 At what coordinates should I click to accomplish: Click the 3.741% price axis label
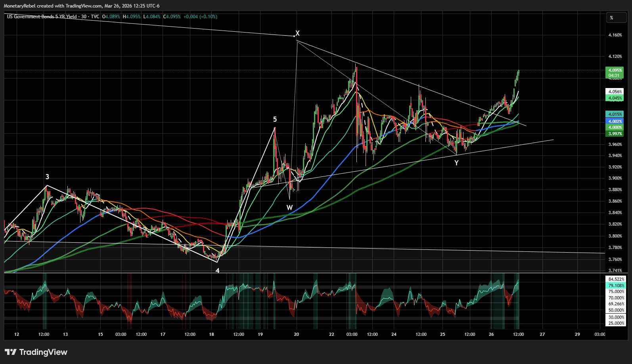point(615,270)
